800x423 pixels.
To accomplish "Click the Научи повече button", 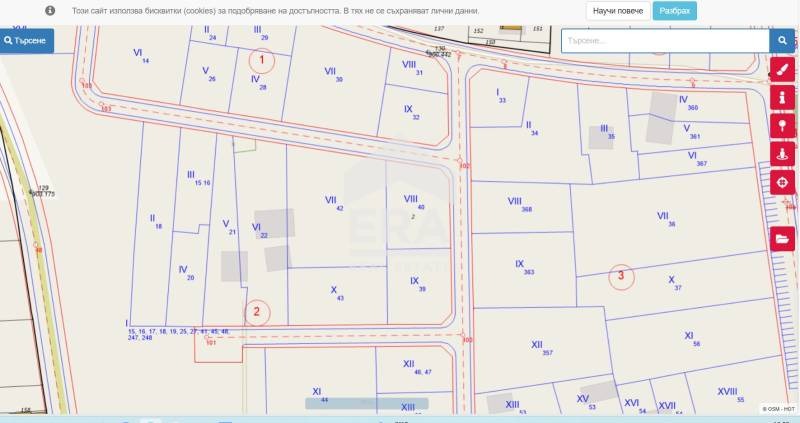I will click(617, 10).
